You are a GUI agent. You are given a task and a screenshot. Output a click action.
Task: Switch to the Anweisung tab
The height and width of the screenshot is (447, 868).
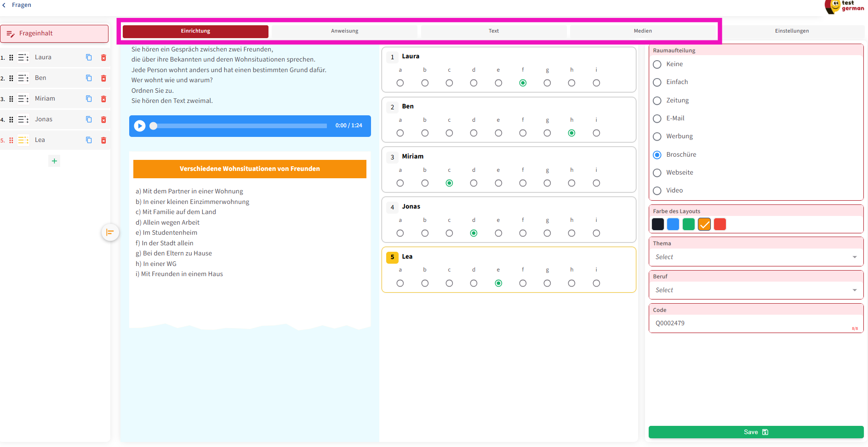[x=344, y=31]
